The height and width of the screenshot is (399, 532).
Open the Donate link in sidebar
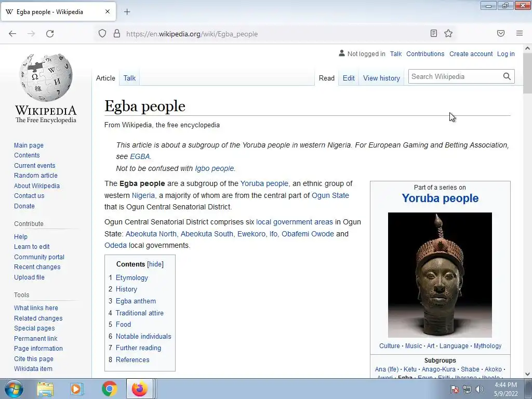pos(24,206)
